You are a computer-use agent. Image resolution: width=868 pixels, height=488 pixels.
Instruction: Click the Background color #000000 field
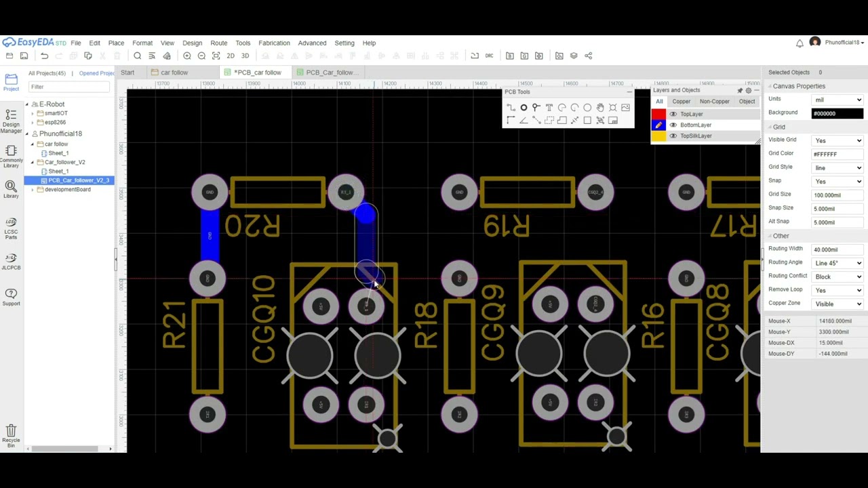tap(837, 113)
